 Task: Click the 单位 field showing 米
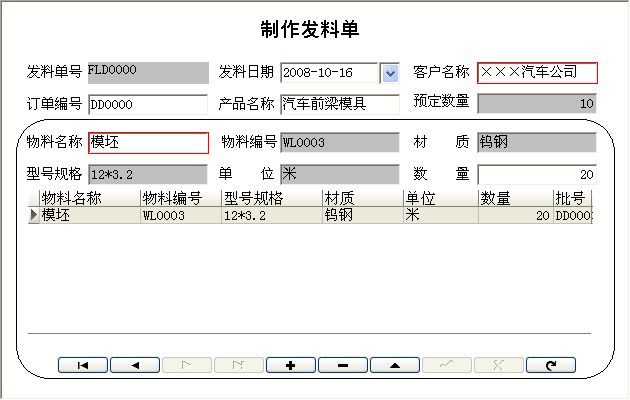(x=340, y=174)
